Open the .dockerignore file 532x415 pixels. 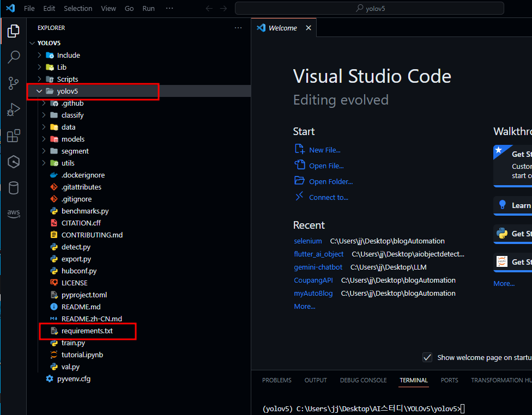[83, 175]
